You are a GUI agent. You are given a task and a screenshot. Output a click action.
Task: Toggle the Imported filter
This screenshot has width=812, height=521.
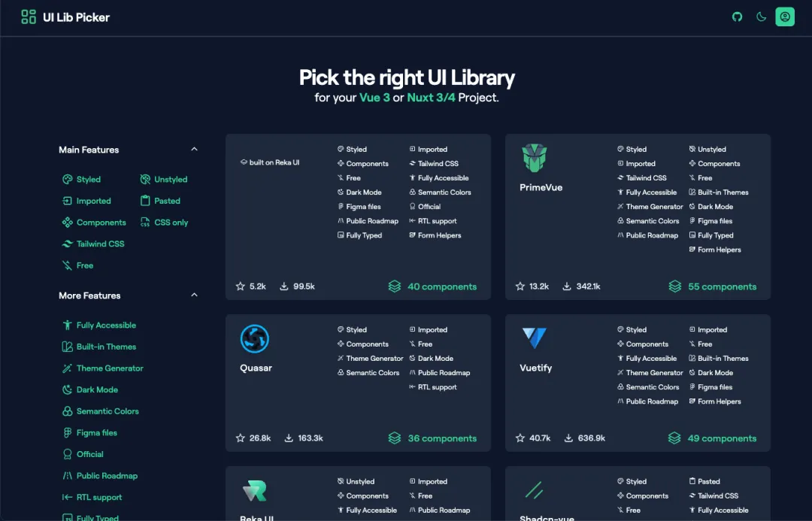[x=86, y=201]
